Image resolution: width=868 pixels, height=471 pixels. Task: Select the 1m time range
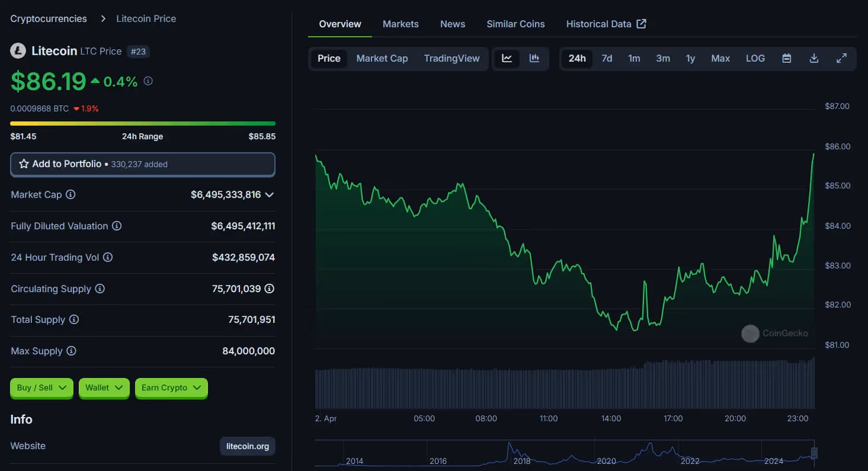[634, 58]
